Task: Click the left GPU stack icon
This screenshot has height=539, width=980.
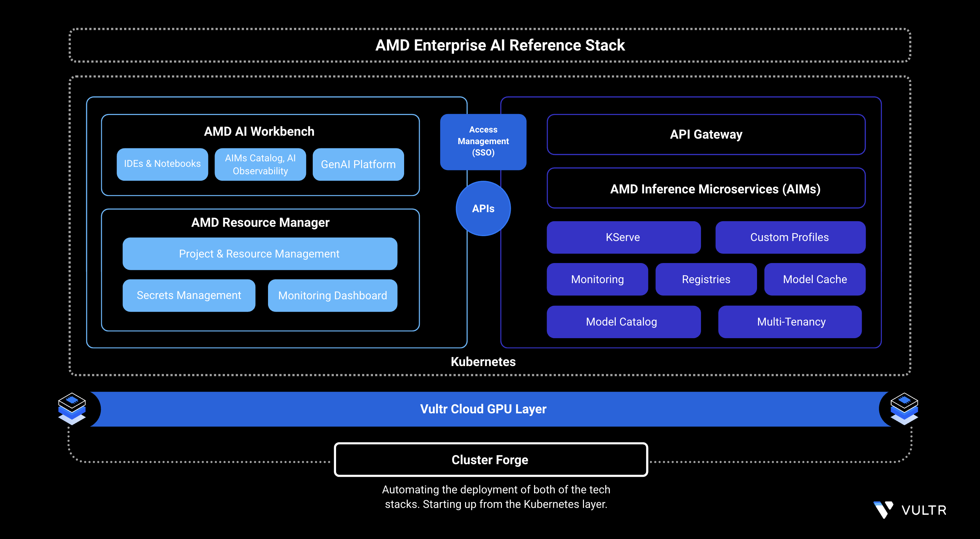Action: coord(72,408)
